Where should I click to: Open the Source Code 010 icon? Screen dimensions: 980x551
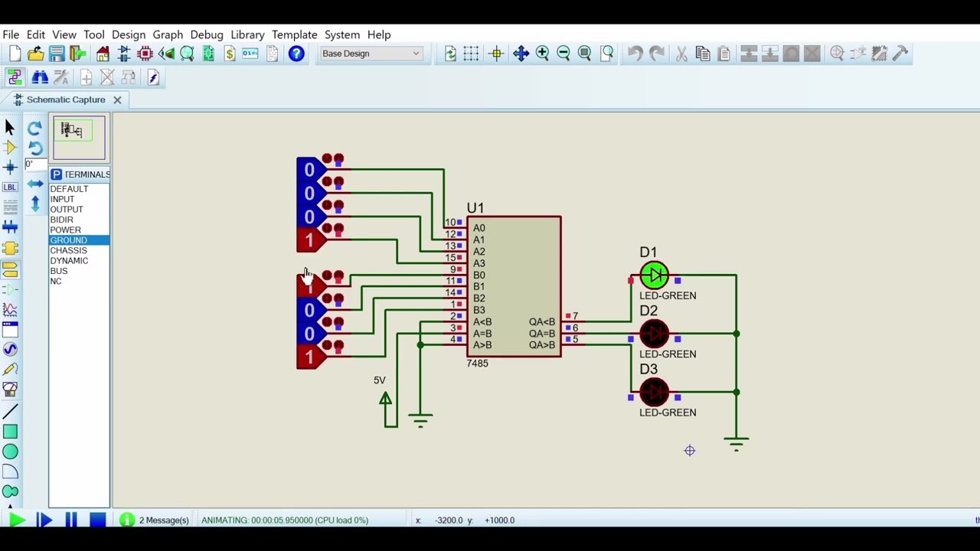pyautogui.click(x=250, y=54)
